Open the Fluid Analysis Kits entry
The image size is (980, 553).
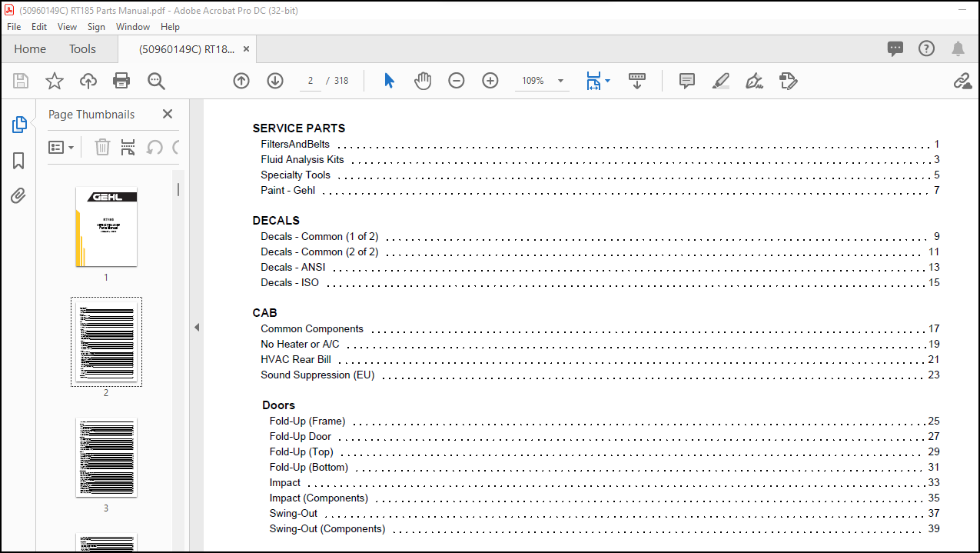click(302, 160)
